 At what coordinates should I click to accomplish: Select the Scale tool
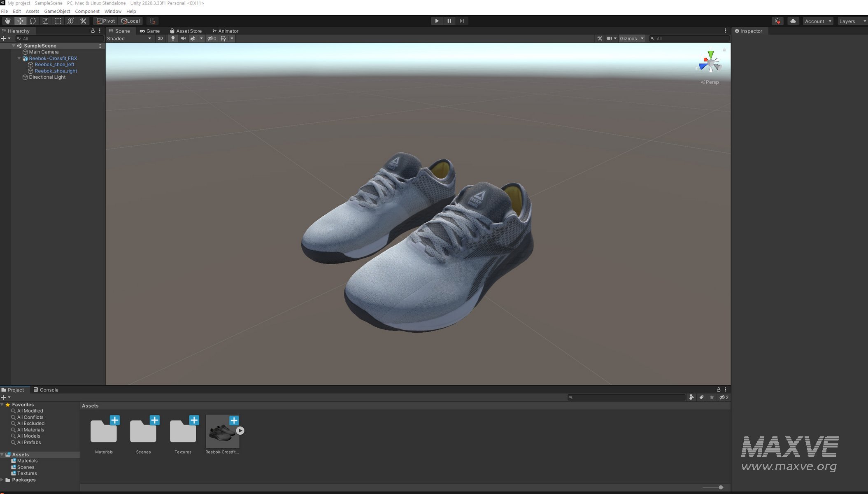point(45,21)
